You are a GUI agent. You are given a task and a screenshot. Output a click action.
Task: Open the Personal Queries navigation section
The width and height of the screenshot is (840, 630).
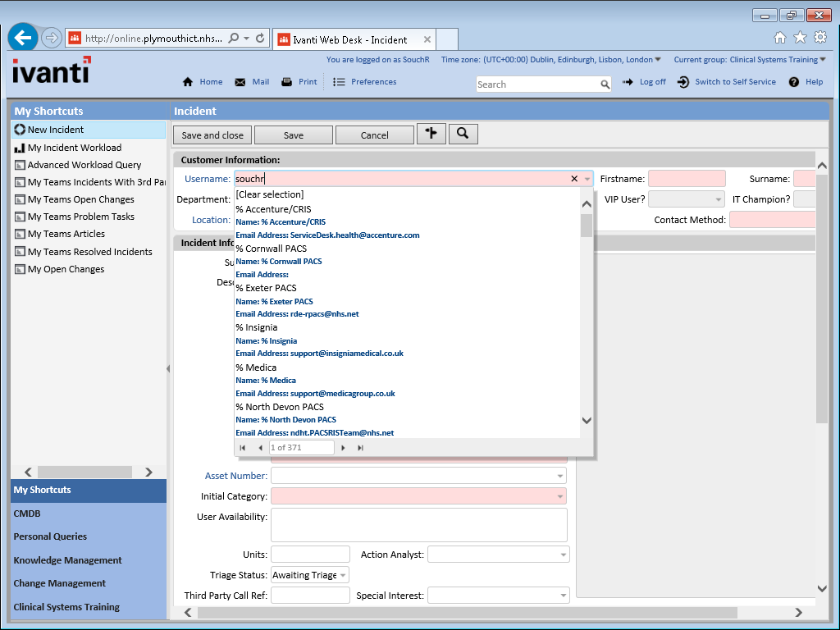(89, 536)
